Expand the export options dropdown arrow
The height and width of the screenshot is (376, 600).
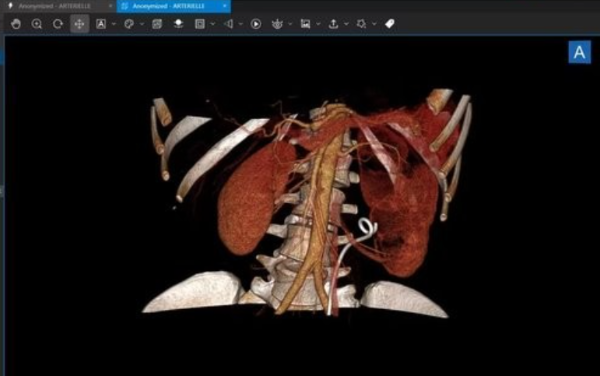pos(346,24)
